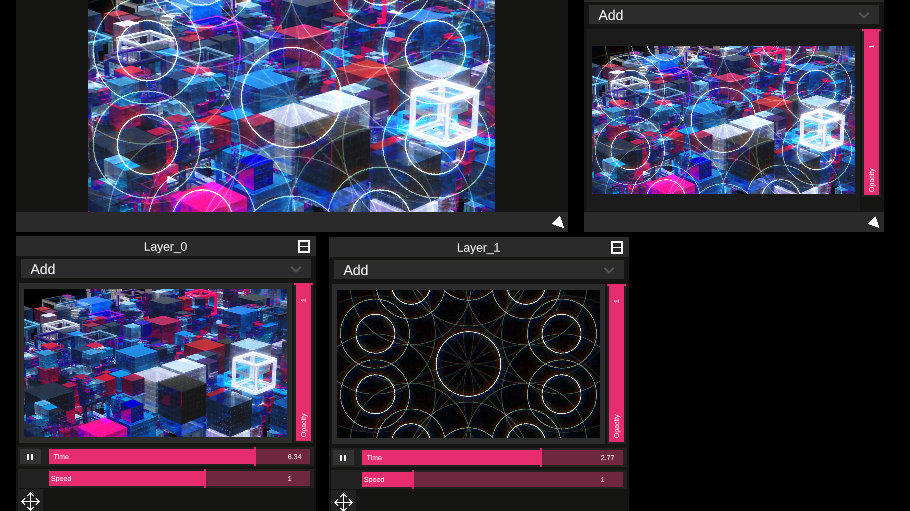
Task: Click the Time slider in Layer_0
Action: (178, 457)
